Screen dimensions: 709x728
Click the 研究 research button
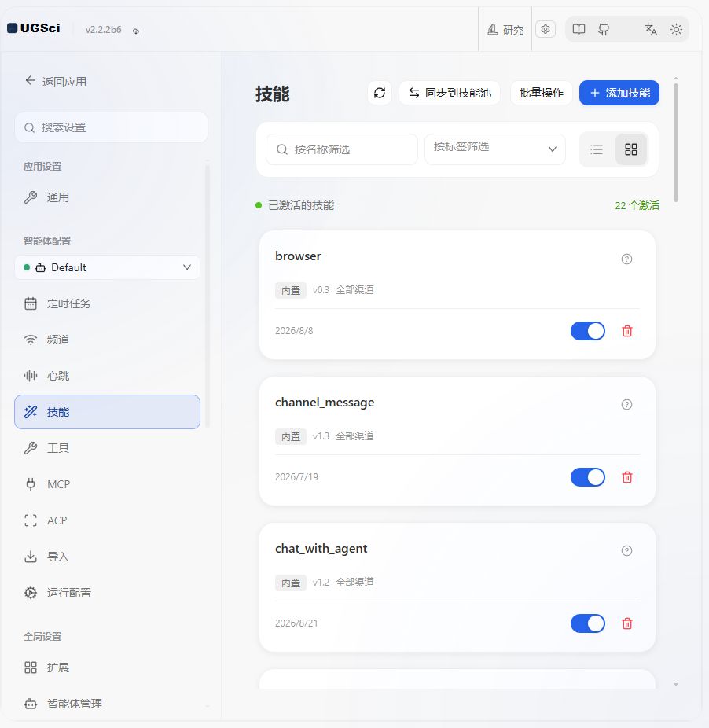pyautogui.click(x=505, y=30)
